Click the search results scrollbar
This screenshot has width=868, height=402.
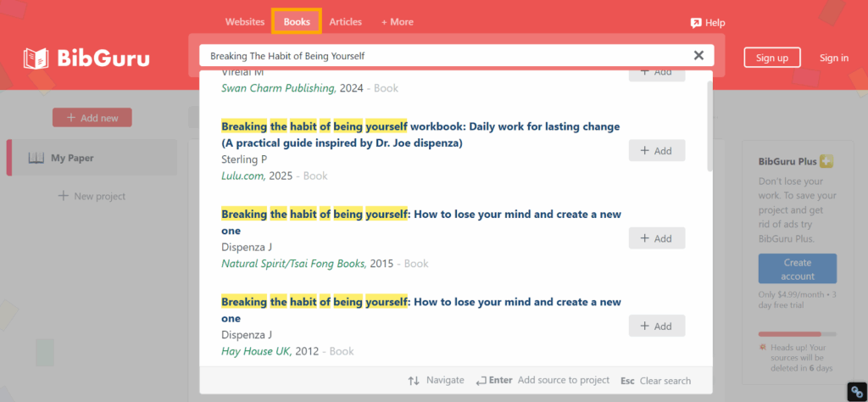pos(709,126)
